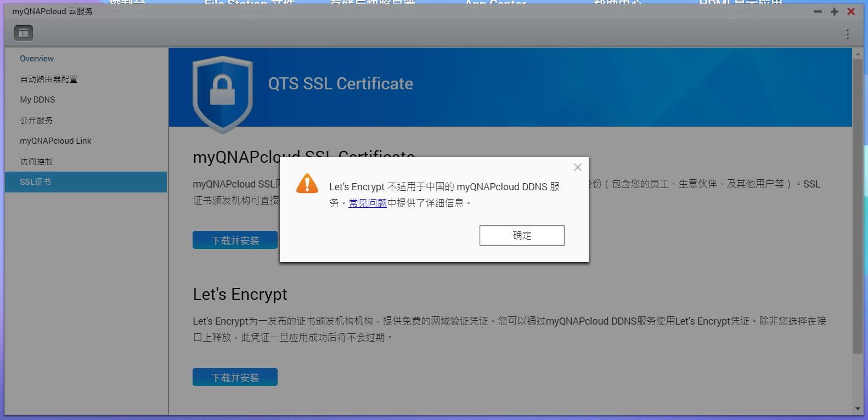
Task: Click the orange warning triangle icon
Action: 307,183
